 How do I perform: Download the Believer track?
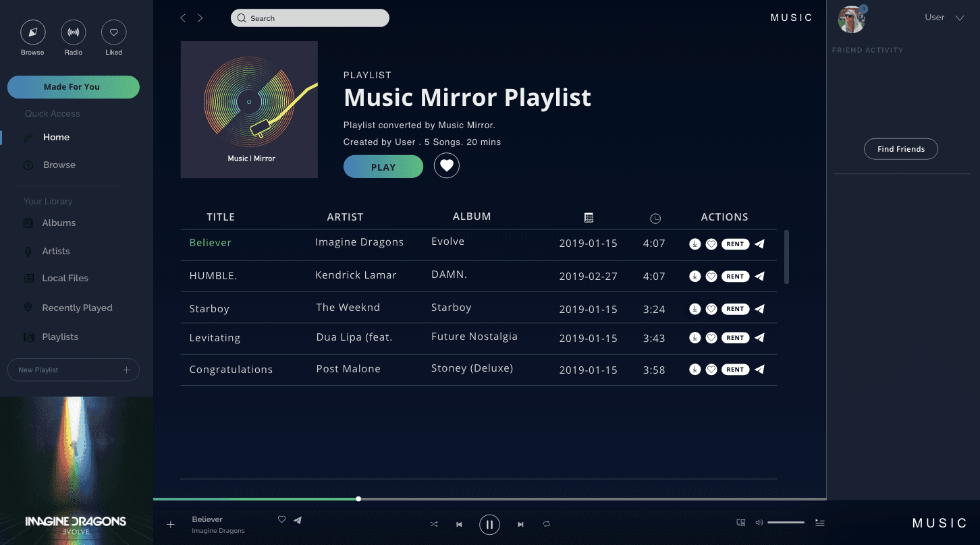[695, 243]
